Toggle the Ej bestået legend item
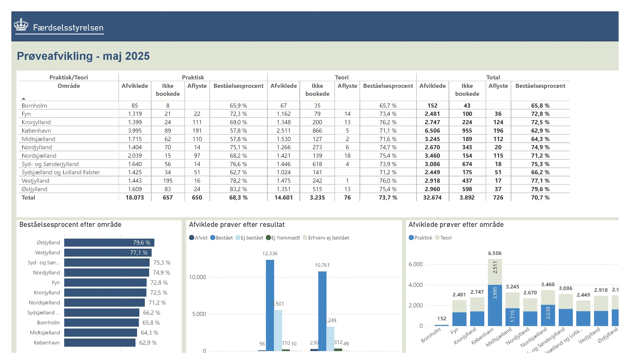The height and width of the screenshot is (364, 630). (x=250, y=238)
